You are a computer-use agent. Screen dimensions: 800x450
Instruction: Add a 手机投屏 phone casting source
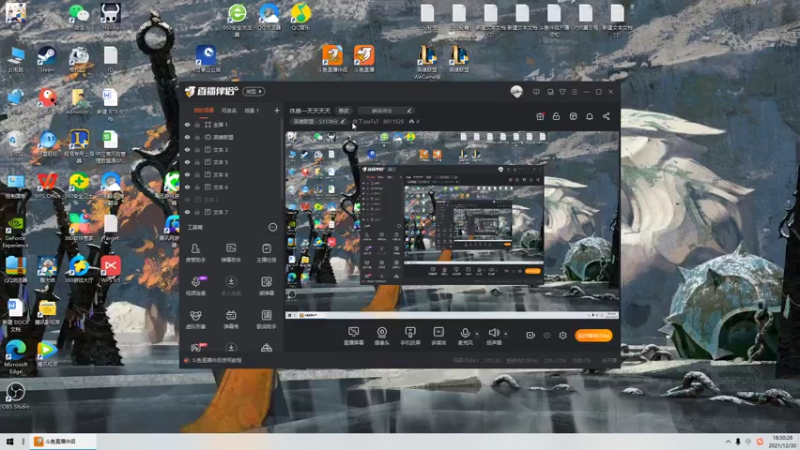point(410,336)
